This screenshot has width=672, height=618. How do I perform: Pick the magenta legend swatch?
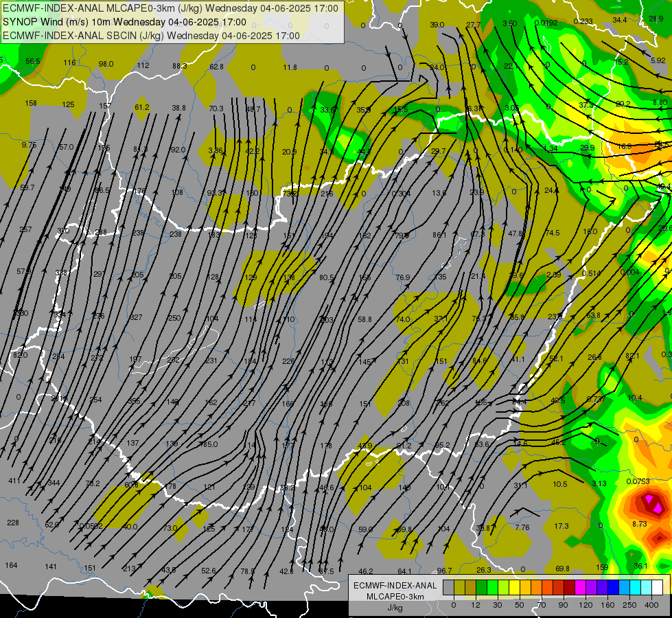coord(580,587)
